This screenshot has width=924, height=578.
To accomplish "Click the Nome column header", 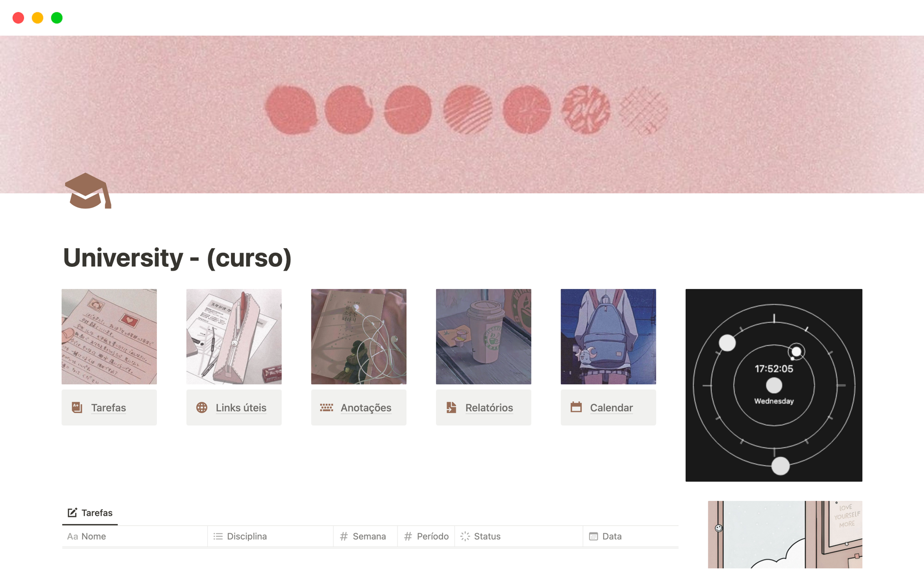I will pos(135,536).
